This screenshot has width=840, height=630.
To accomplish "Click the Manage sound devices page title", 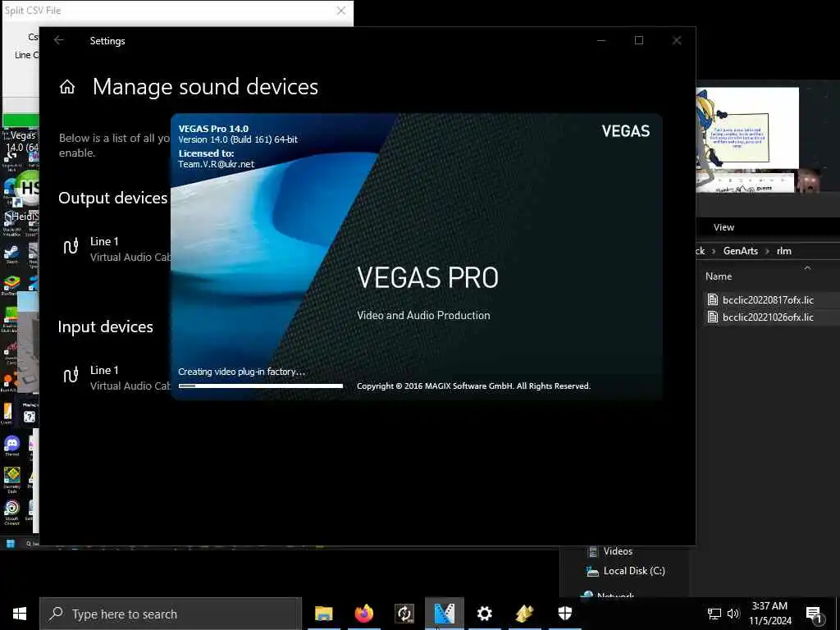I will pos(205,87).
